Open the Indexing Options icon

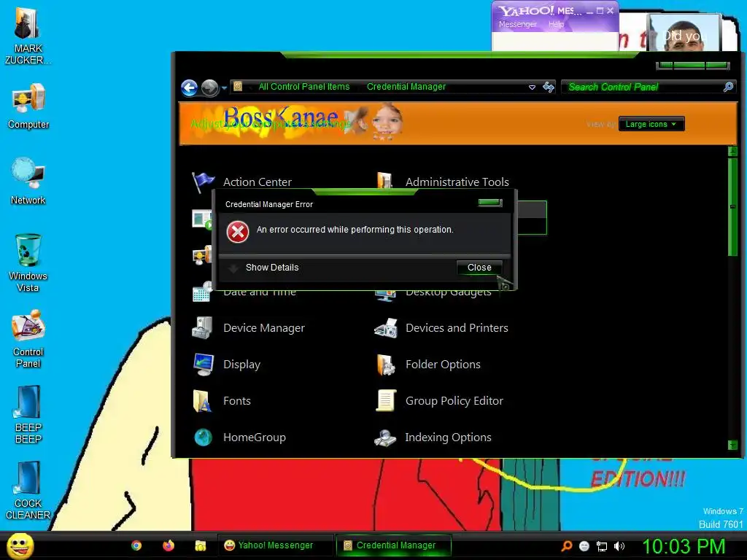(385, 437)
